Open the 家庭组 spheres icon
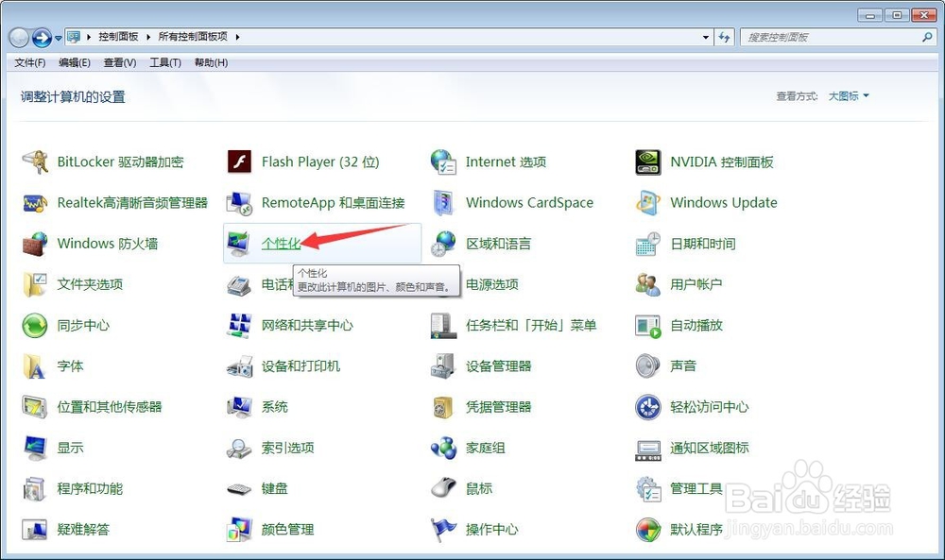The height and width of the screenshot is (560, 945). click(443, 448)
